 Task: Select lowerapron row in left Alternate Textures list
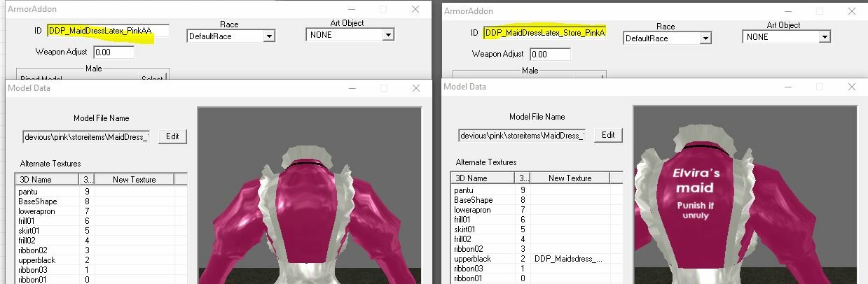[101, 210]
